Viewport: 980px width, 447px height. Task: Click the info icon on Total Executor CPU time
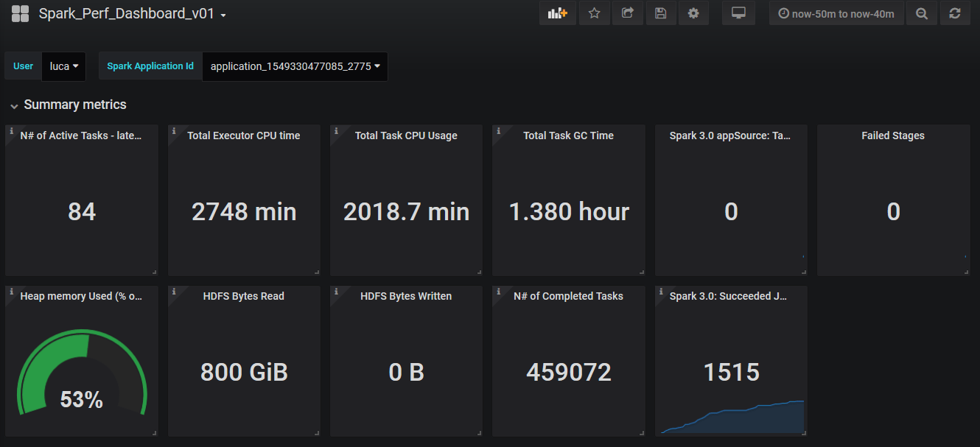coord(174,131)
